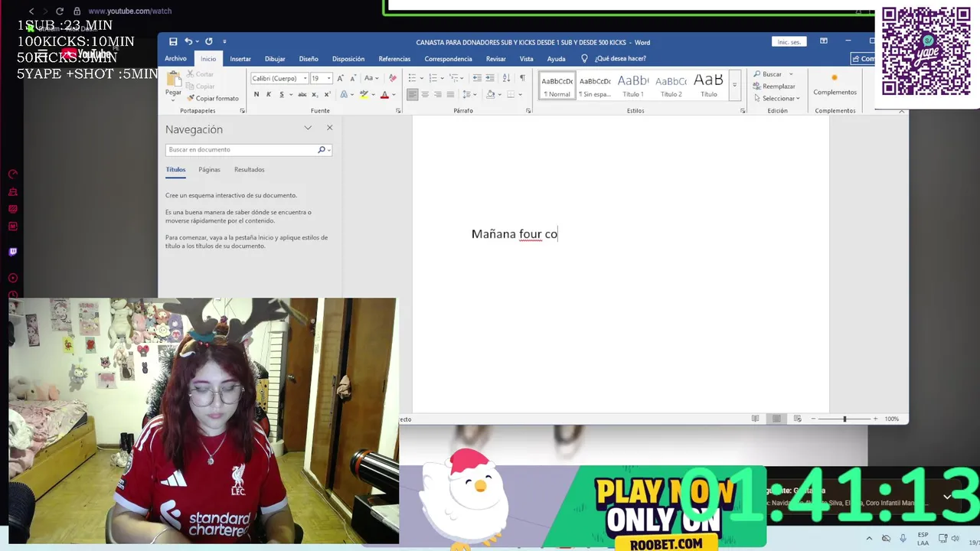Close the Navegación pane

point(329,128)
